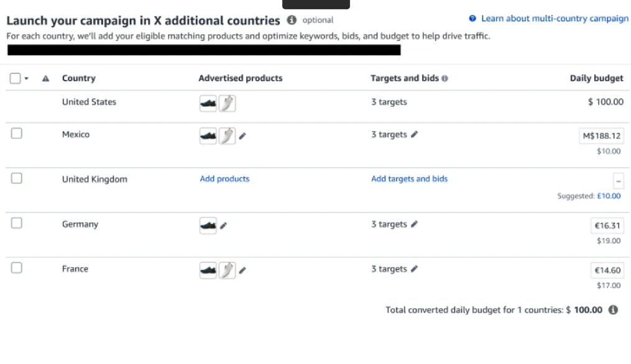Enable the Germany country checkbox

point(17,223)
